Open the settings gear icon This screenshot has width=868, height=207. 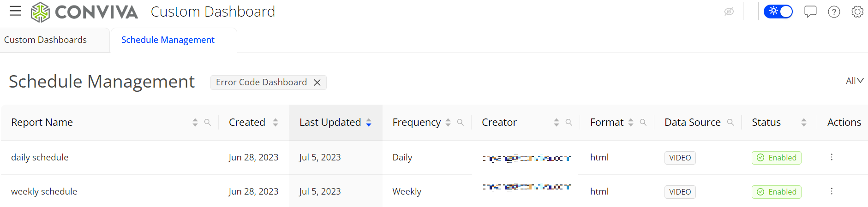click(x=857, y=12)
